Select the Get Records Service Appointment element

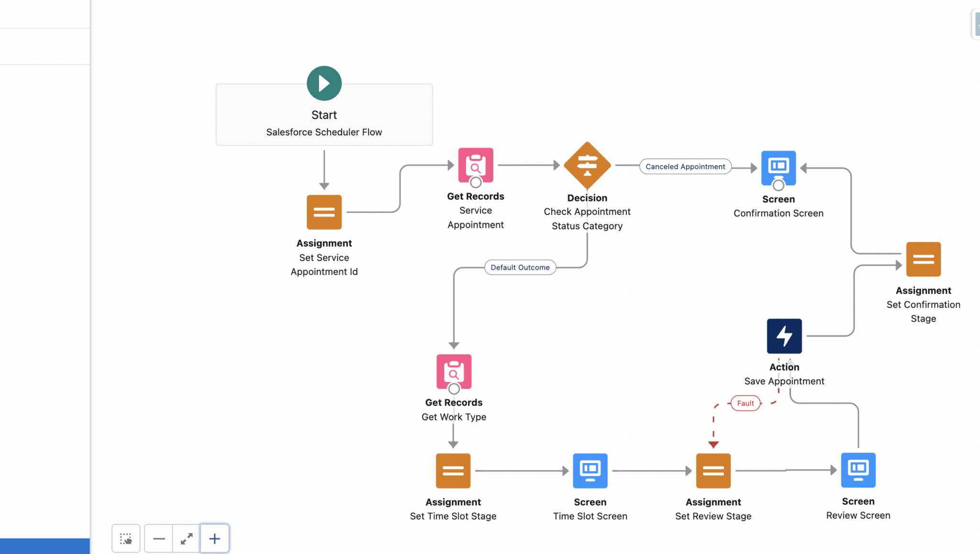pos(475,166)
